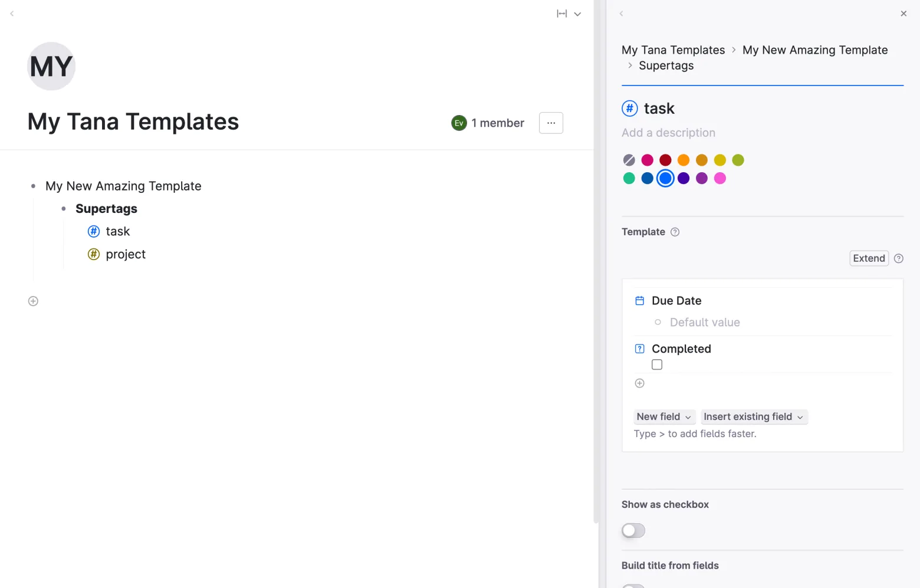Open the Insert existing field dropdown
The height and width of the screenshot is (588, 920).
pyautogui.click(x=754, y=417)
